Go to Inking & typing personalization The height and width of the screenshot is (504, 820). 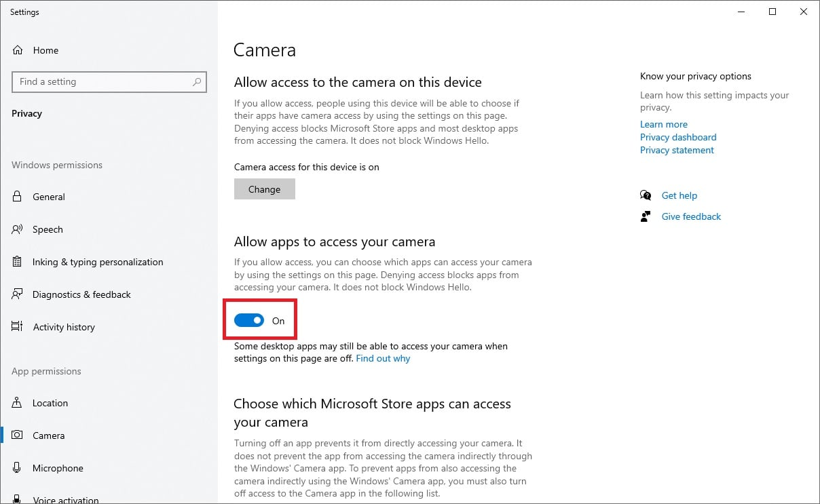pos(98,262)
